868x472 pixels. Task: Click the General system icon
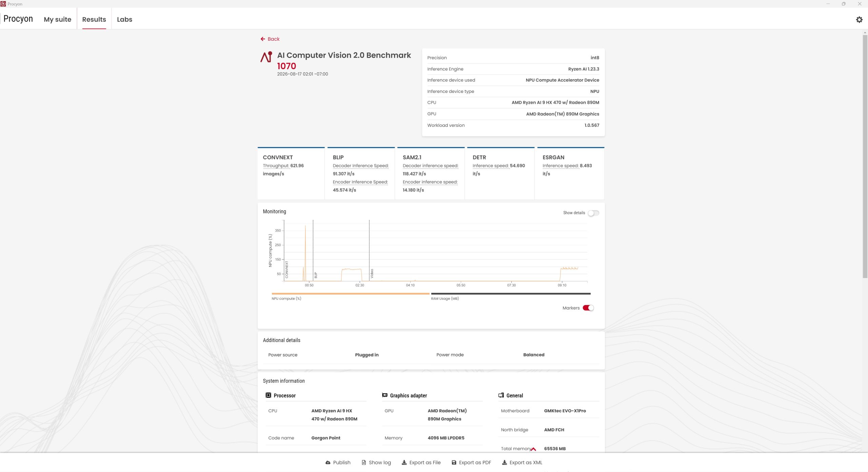(501, 395)
